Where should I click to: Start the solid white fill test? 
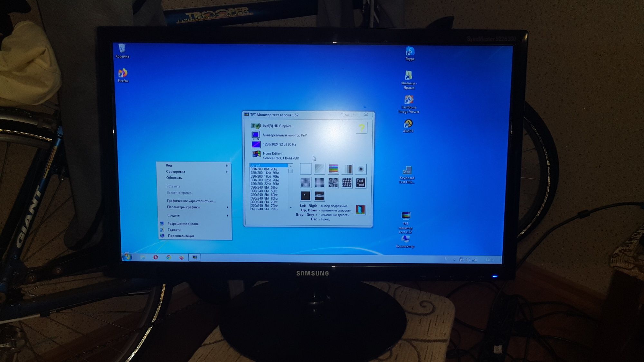(x=305, y=169)
